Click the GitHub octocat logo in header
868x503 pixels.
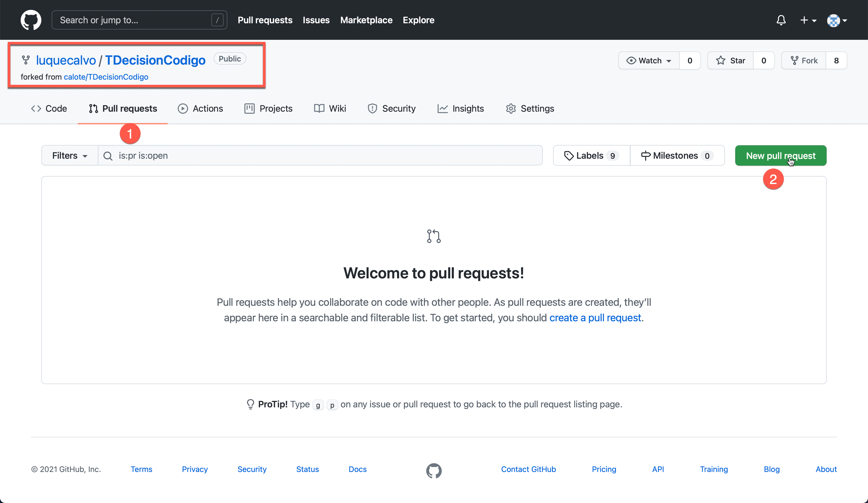[x=31, y=20]
